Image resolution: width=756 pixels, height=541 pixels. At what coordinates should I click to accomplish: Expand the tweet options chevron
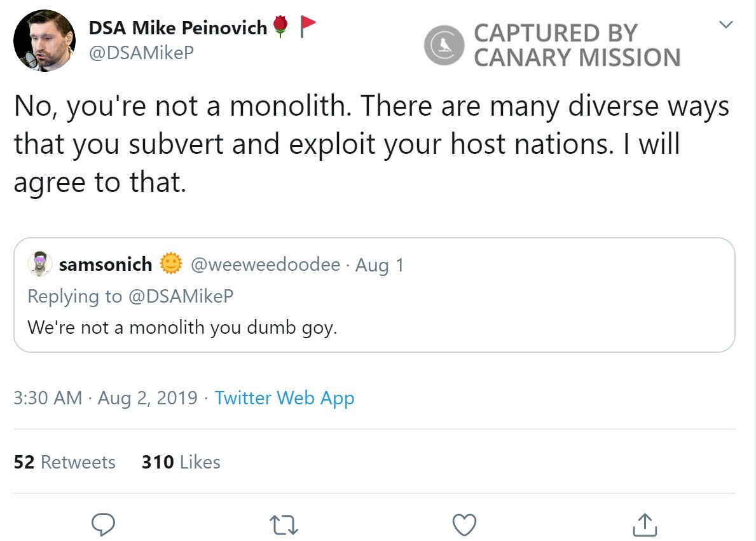[x=725, y=25]
